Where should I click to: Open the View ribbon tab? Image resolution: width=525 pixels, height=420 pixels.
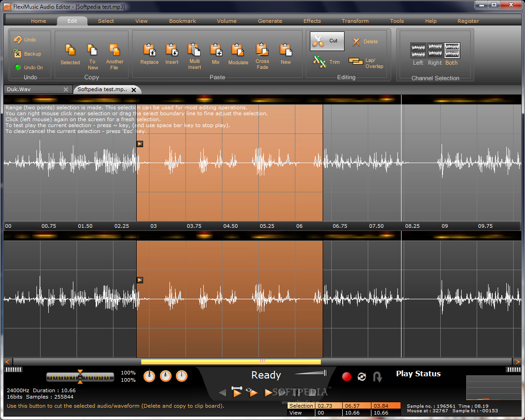coord(141,21)
